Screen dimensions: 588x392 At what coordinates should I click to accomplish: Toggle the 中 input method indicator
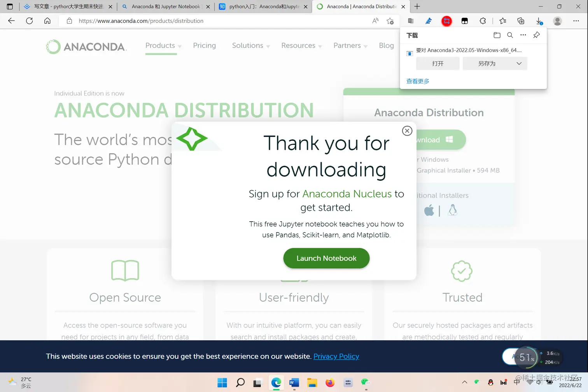pyautogui.click(x=516, y=382)
